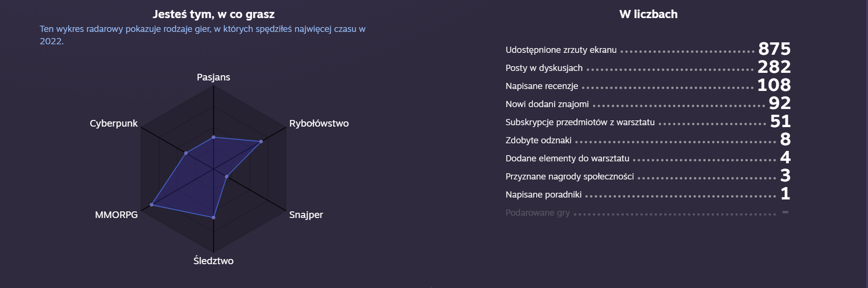The image size is (868, 288).
Task: Click the data point on the Snajper axis
Action: click(x=227, y=177)
